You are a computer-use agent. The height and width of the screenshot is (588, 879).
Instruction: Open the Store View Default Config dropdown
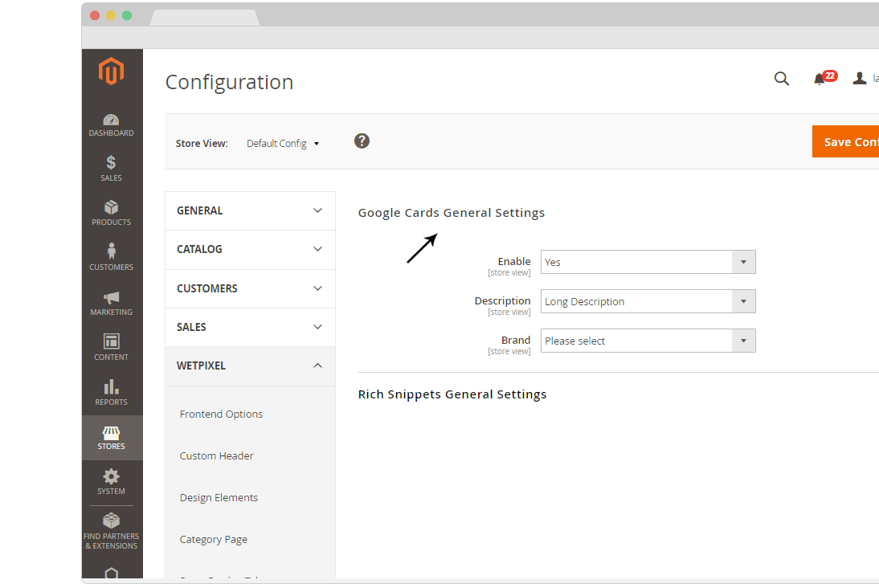tap(283, 144)
